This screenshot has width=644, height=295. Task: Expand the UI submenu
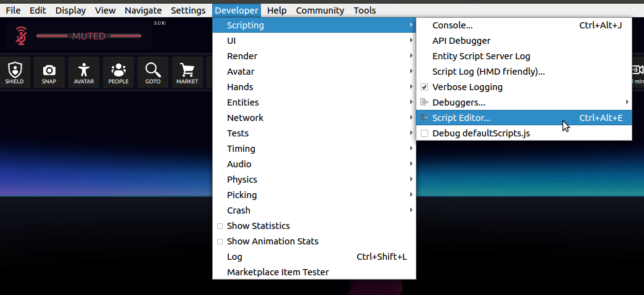tap(314, 41)
